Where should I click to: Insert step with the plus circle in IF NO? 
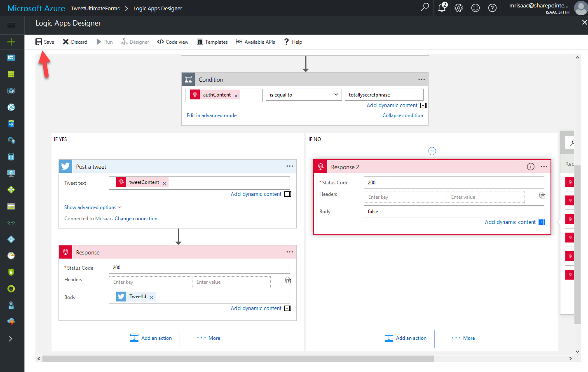point(432,151)
